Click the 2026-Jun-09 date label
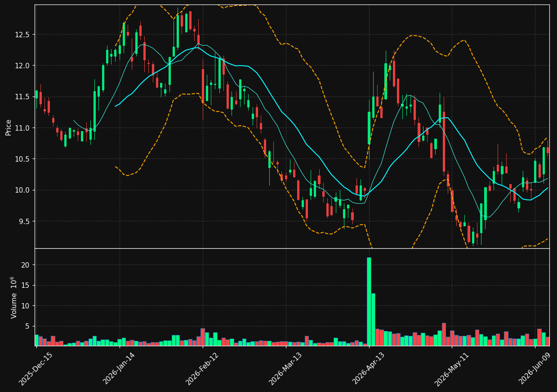 535,369
